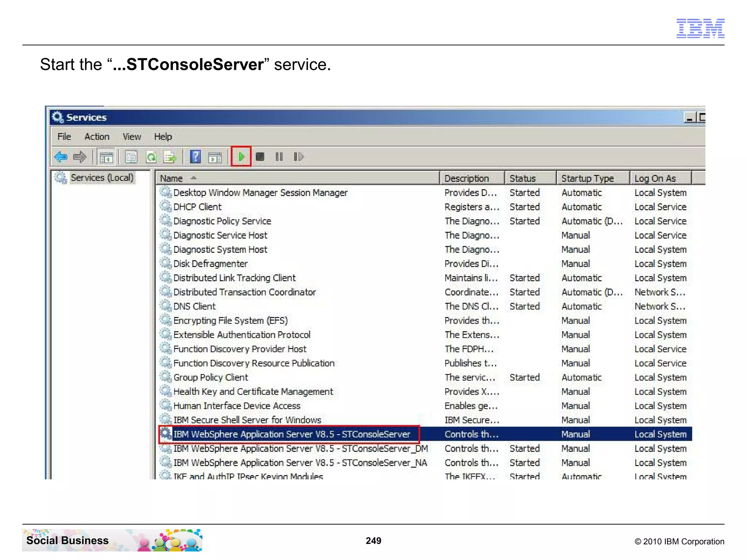Open the Properties toolbar icon

tap(131, 157)
